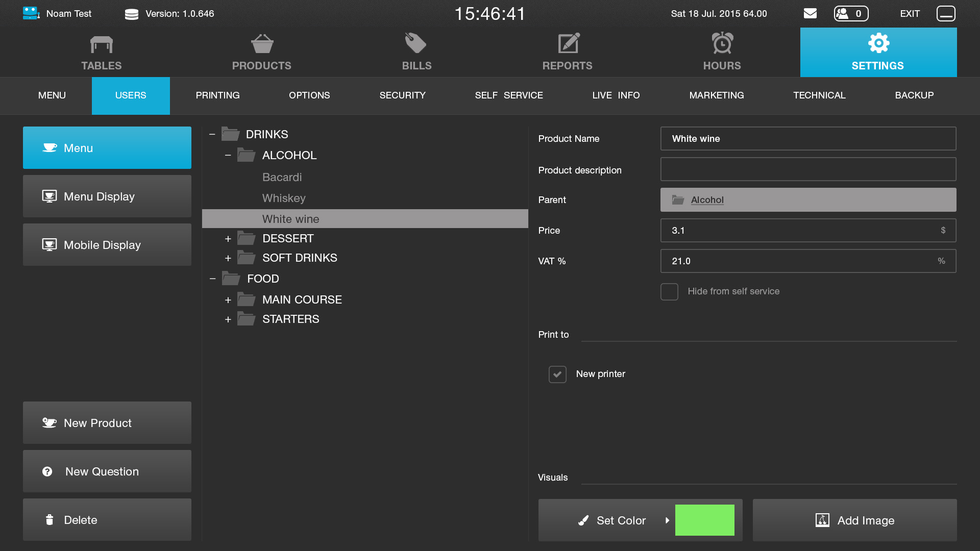
Task: Click the Price input field
Action: pos(801,231)
